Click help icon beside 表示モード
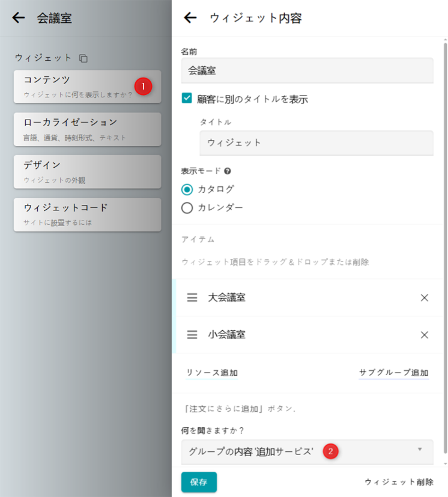The height and width of the screenshot is (497, 448). coord(228,171)
